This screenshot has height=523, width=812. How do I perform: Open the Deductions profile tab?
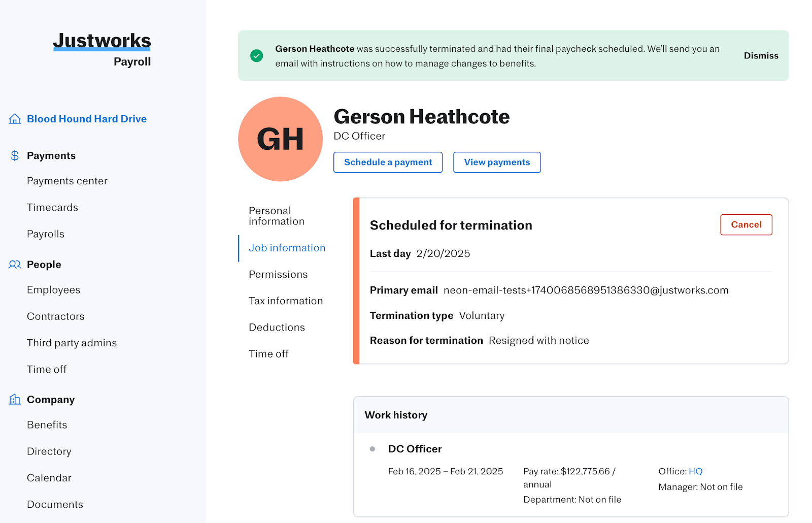pos(277,328)
